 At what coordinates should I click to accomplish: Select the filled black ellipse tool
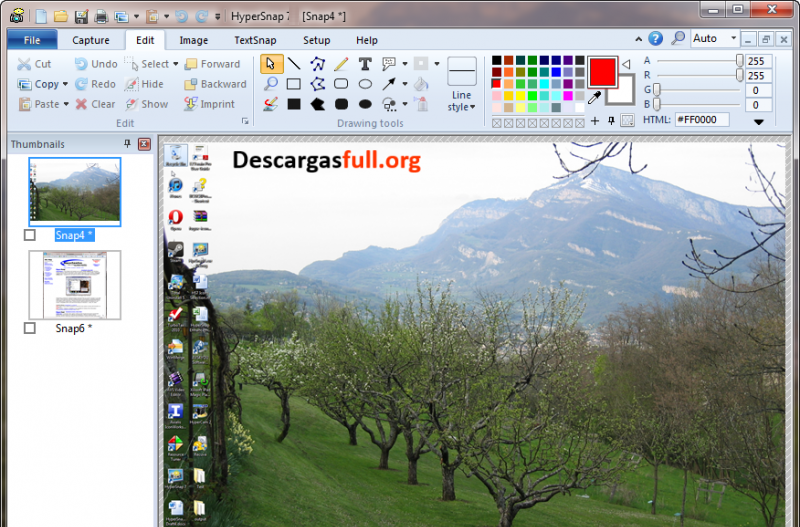pyautogui.click(x=365, y=104)
